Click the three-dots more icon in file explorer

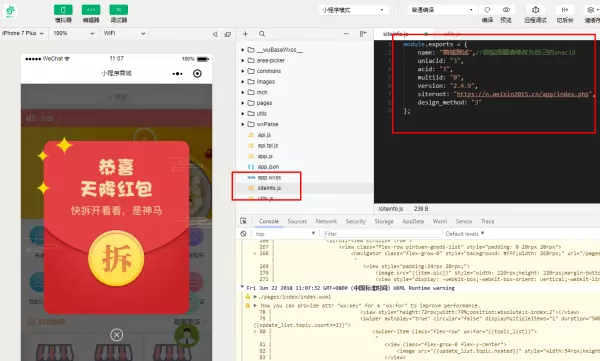[346, 34]
